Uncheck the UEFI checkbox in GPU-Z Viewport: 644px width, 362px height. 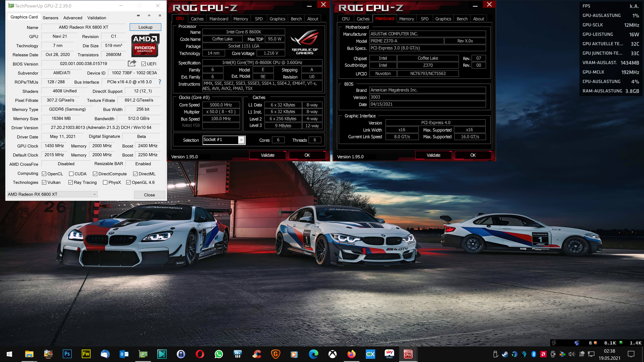pyautogui.click(x=143, y=64)
